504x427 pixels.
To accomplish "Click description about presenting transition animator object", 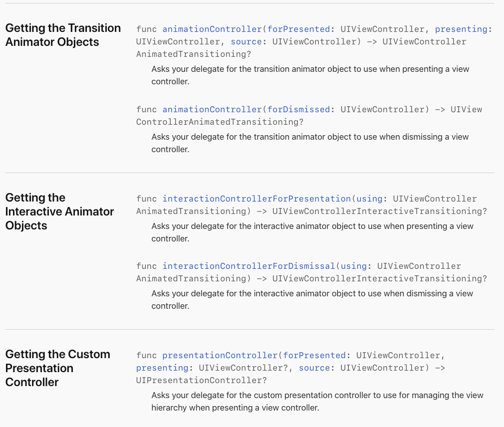I will coord(310,75).
